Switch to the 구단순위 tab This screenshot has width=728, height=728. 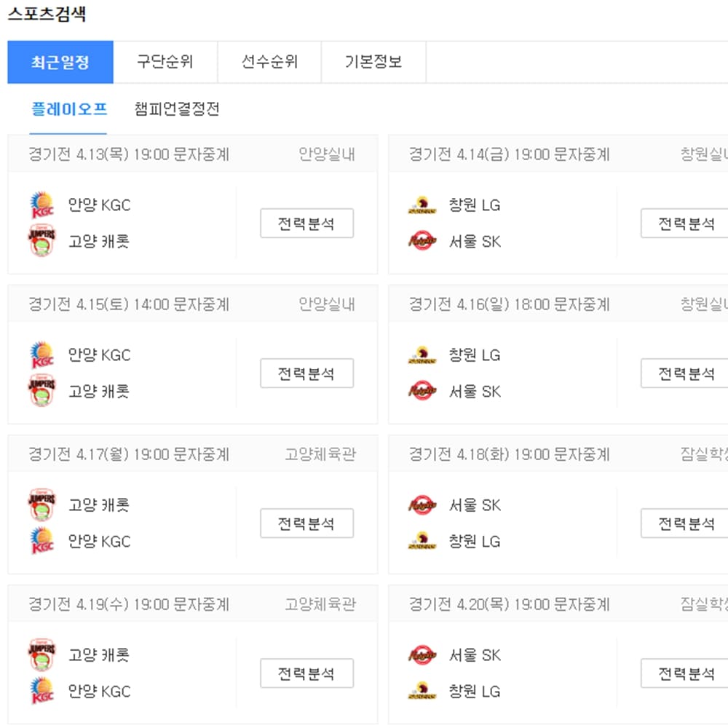tap(165, 61)
